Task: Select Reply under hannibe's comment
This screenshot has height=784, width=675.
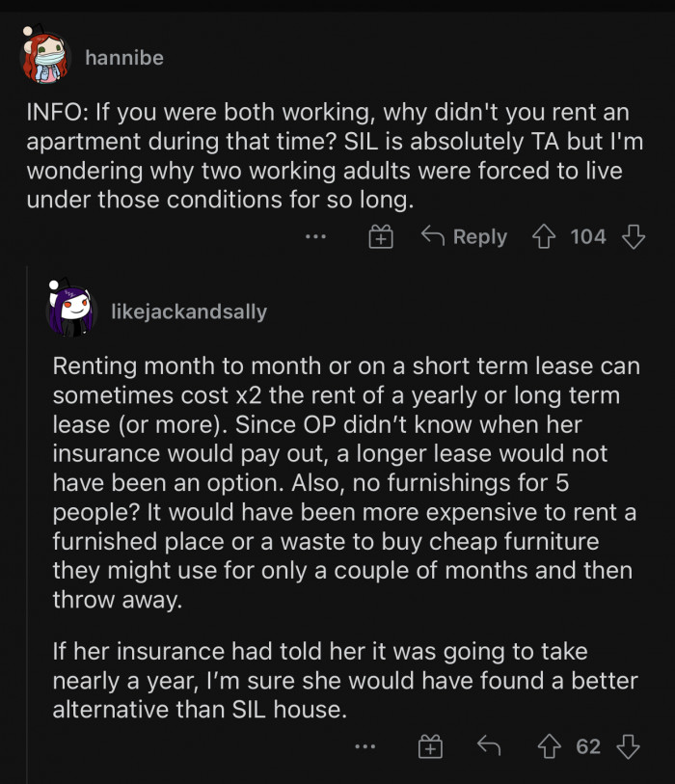Action: [x=479, y=236]
